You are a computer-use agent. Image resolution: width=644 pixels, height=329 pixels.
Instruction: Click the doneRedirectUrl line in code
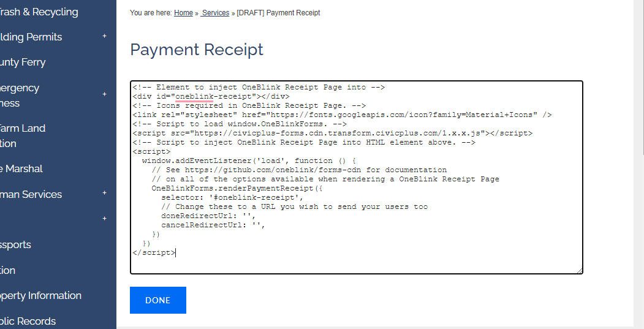pos(209,216)
